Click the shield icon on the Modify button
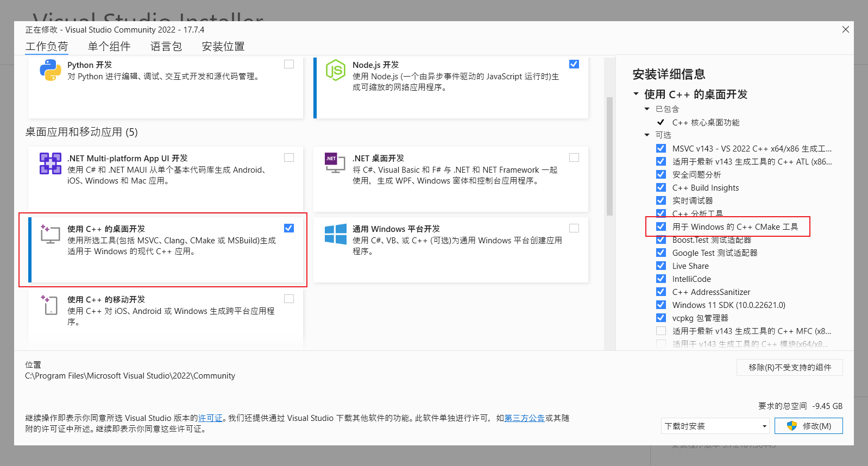This screenshot has width=868, height=466. pos(792,426)
